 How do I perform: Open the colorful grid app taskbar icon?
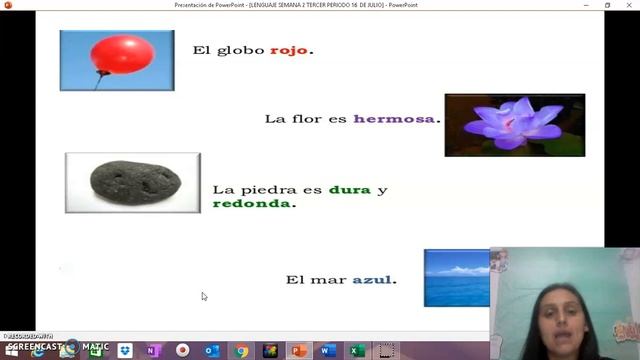(x=270, y=351)
